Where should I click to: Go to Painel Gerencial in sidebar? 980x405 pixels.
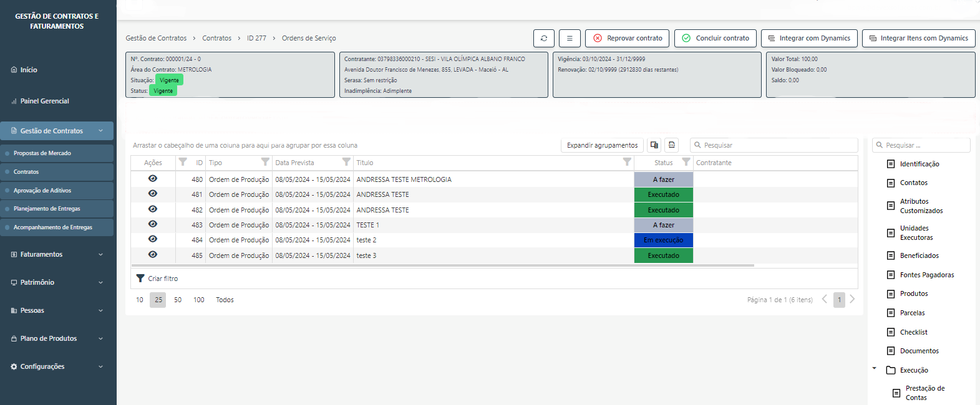44,101
